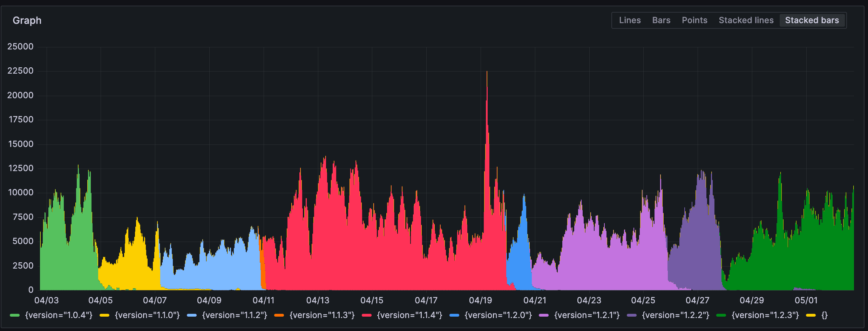Select the version 1.2.3 legend label
This screenshot has height=331, width=868.
point(765,315)
